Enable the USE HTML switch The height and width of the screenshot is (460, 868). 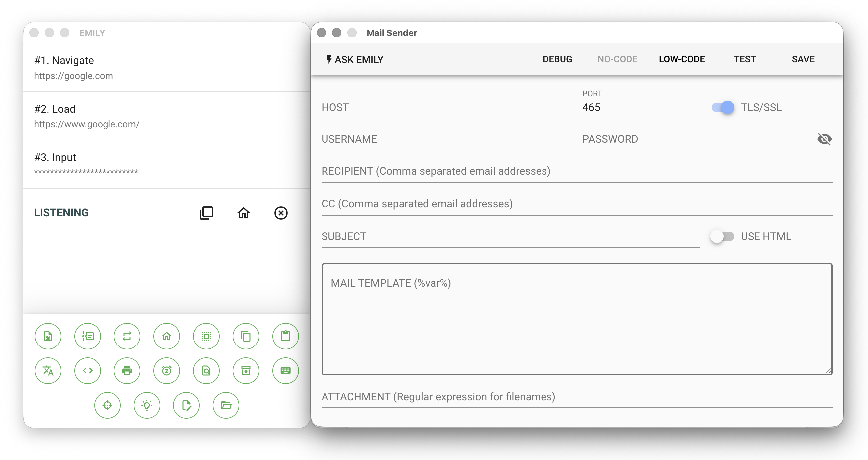722,236
